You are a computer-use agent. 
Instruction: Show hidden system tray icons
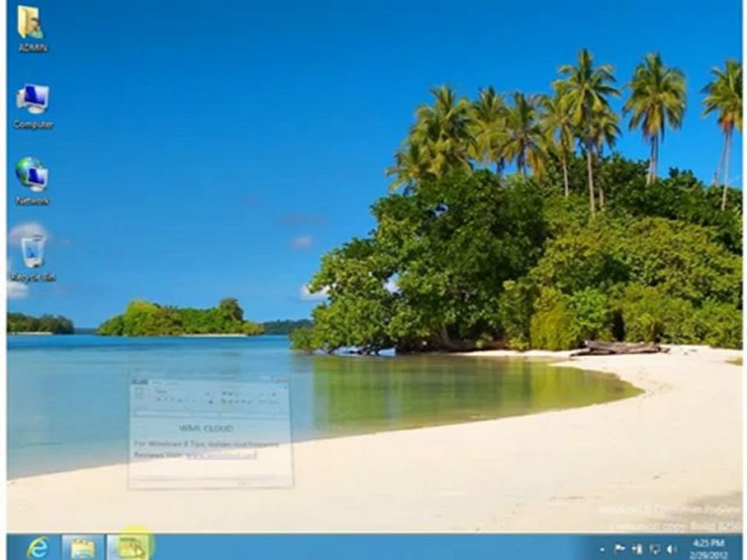tap(602, 550)
